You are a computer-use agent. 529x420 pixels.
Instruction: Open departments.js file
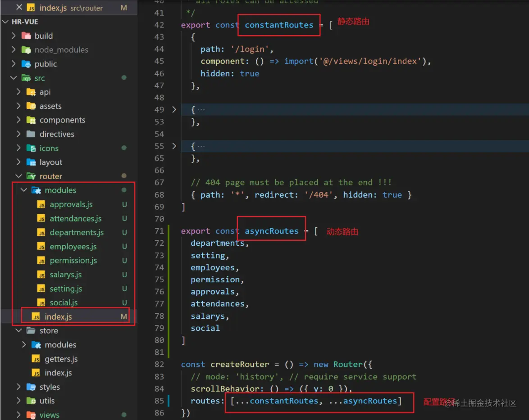point(77,232)
